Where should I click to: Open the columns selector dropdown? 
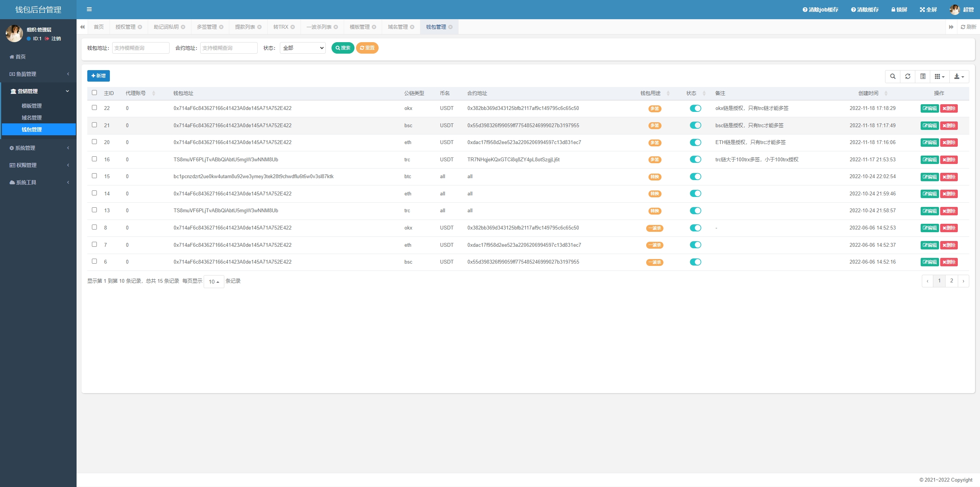coord(939,76)
